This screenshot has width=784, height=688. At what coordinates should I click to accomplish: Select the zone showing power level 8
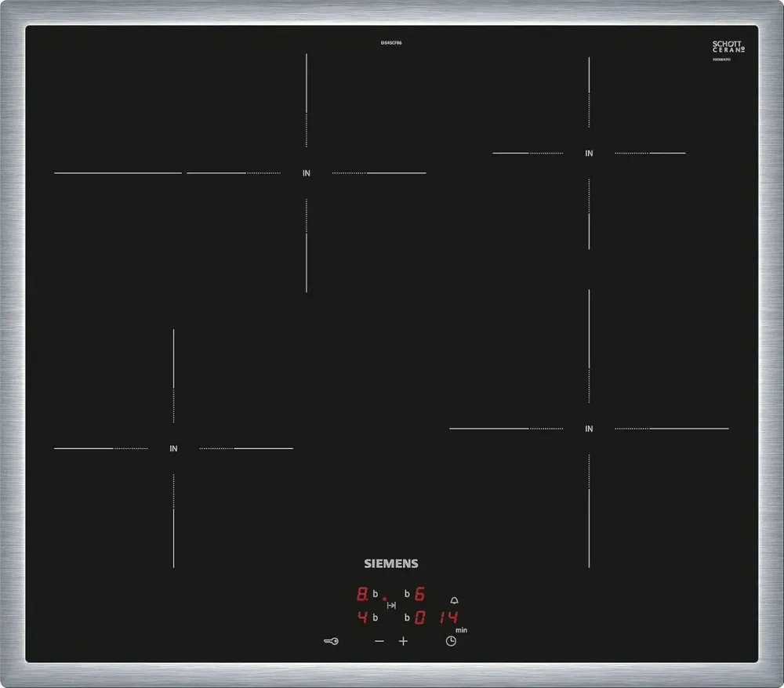coord(362,593)
